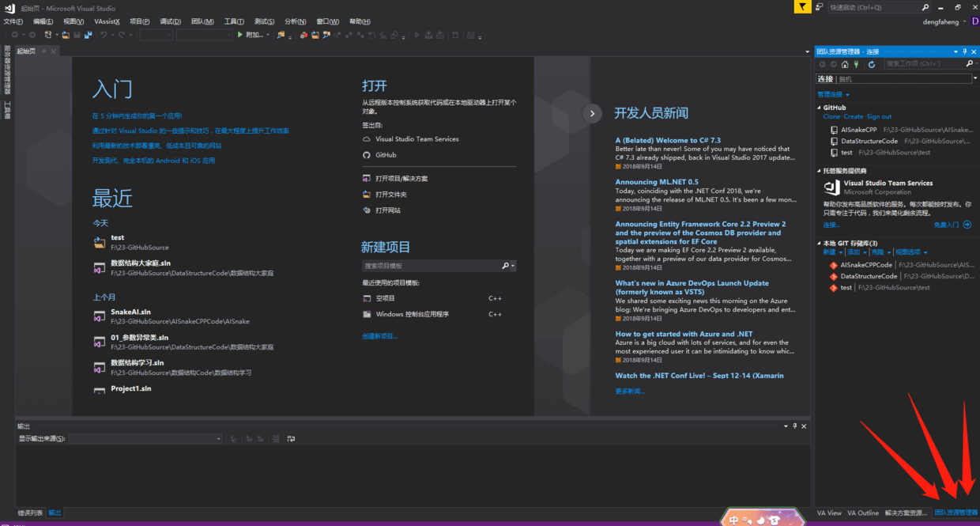Click the search icon in quick launch box
Image resolution: width=980 pixels, height=526 pixels.
coord(925,7)
